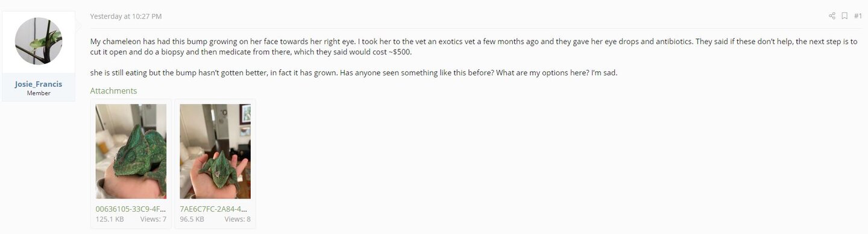Click the Josie_Francis username
Viewport: 868px width, 234px height.
pyautogui.click(x=39, y=84)
